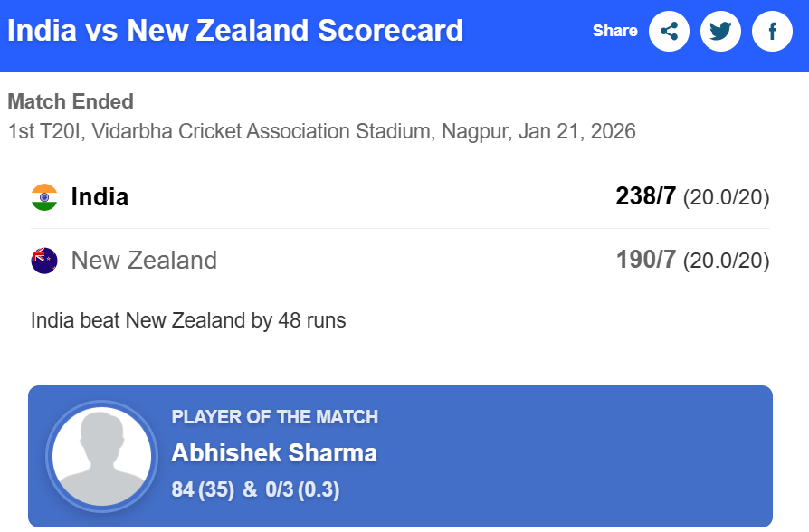Click the share network icon

669,32
